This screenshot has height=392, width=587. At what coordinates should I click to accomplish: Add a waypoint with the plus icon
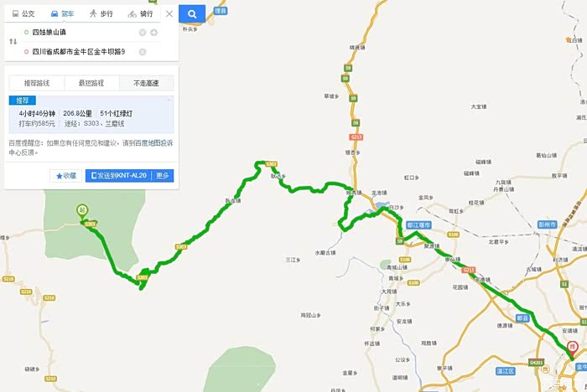153,33
